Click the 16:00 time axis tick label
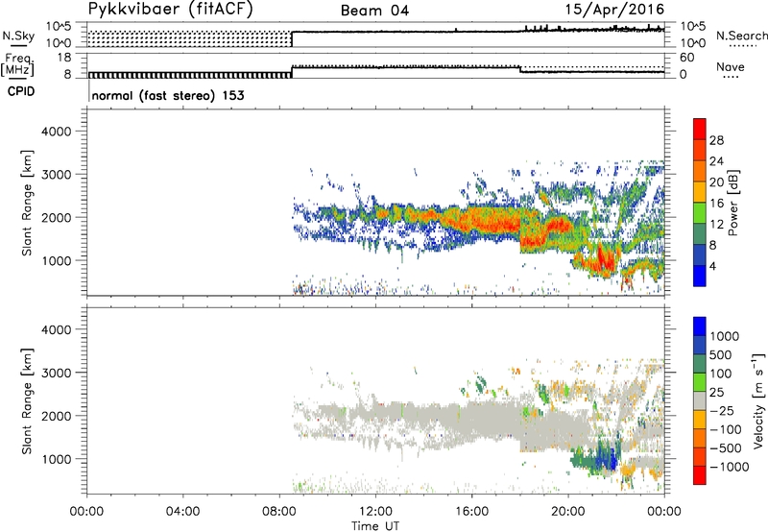The image size is (768, 532). pos(471,511)
